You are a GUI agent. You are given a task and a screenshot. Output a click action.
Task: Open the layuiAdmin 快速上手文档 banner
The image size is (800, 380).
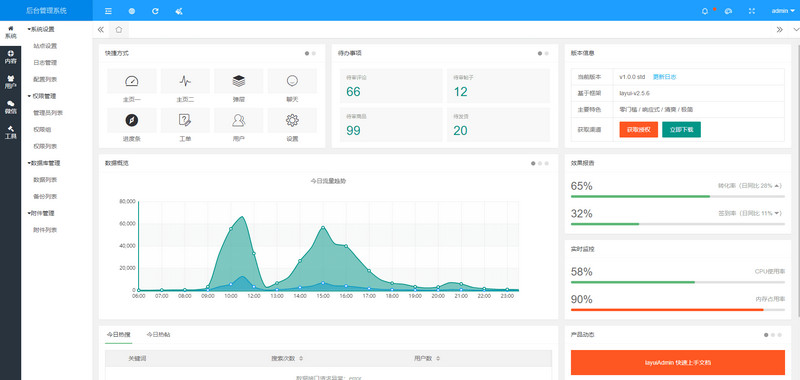point(678,363)
